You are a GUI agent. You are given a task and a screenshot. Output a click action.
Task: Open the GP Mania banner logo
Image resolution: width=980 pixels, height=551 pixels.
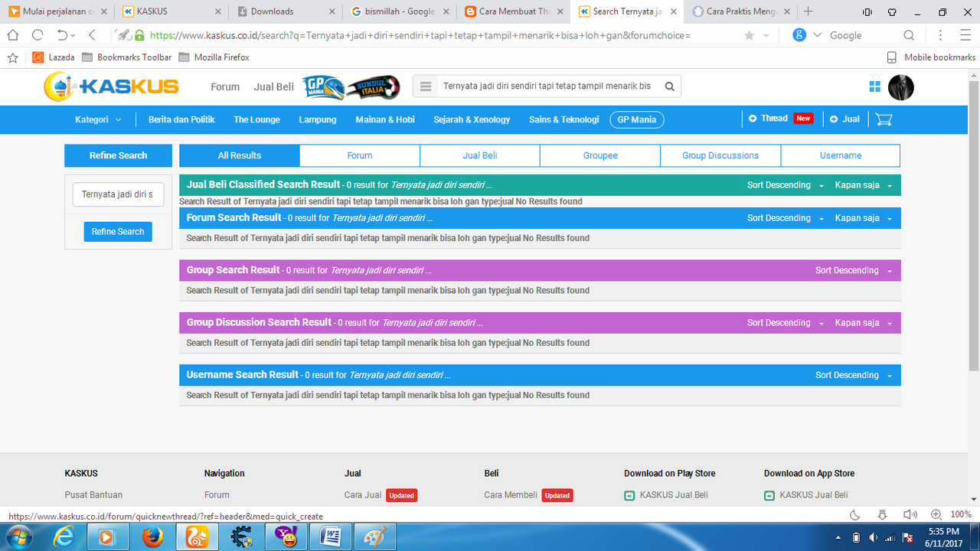click(x=322, y=87)
